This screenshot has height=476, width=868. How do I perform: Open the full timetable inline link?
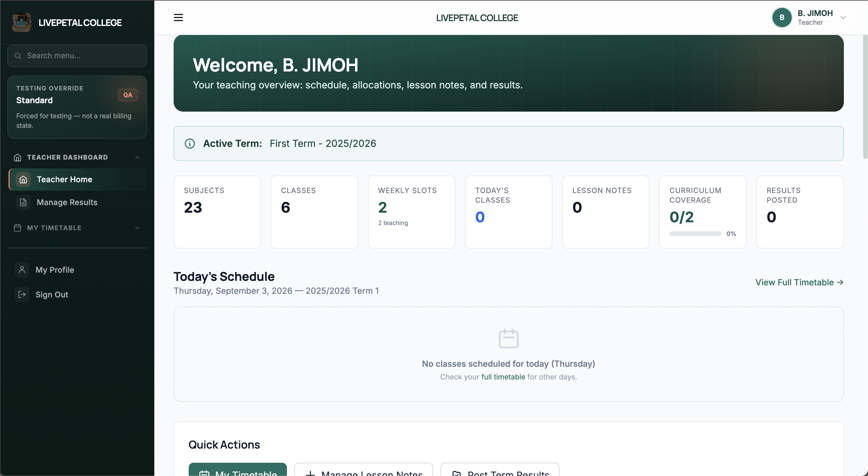tap(503, 377)
